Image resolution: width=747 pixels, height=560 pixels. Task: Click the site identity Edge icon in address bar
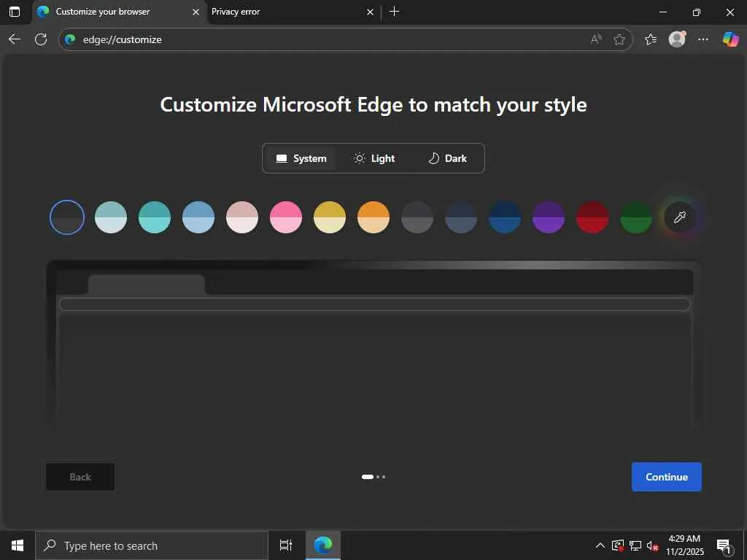[71, 39]
